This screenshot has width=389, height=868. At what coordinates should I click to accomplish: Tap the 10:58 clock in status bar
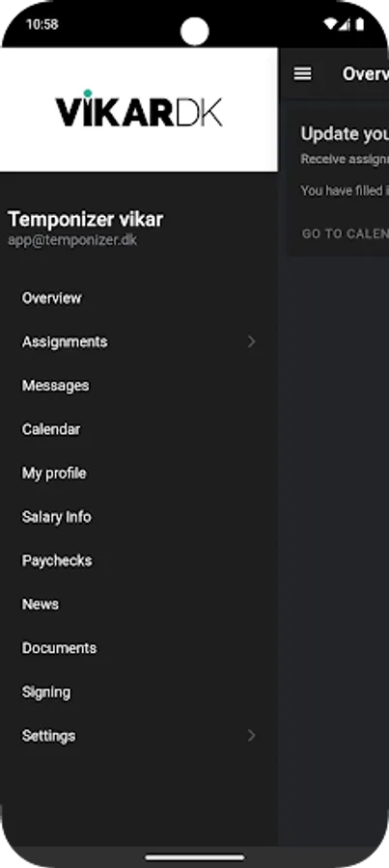[42, 24]
